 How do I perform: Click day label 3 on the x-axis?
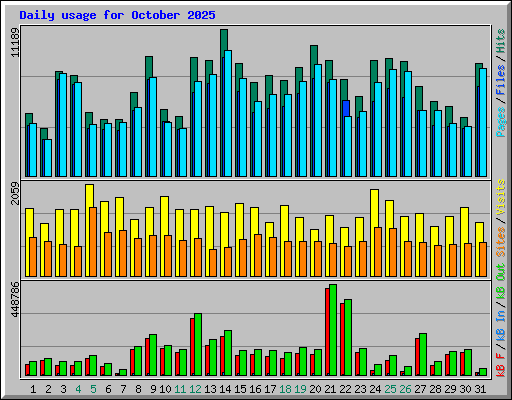[63, 389]
